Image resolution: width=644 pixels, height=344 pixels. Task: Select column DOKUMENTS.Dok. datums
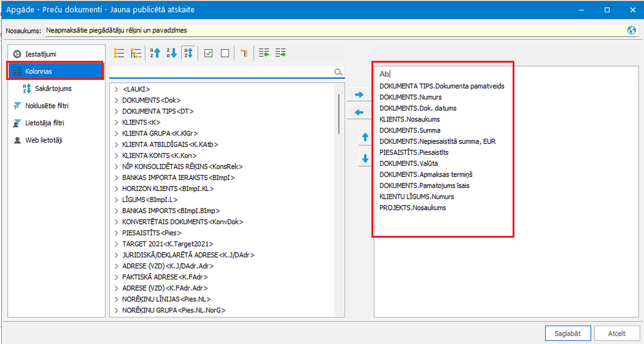click(418, 108)
